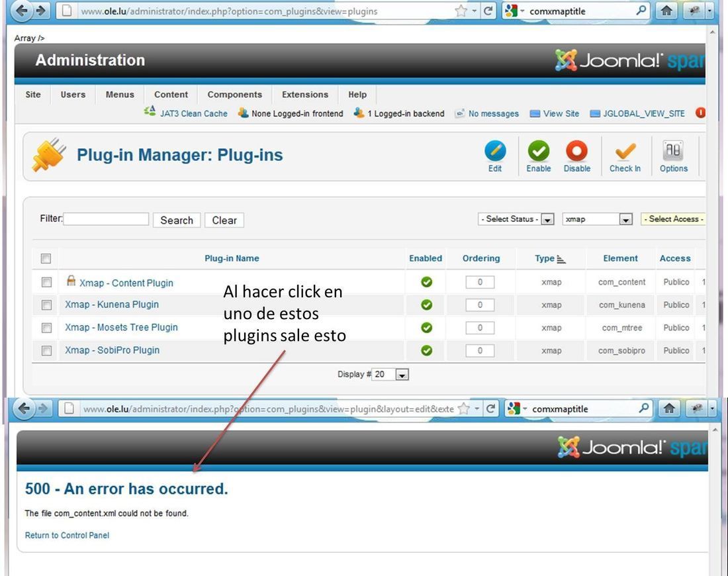The height and width of the screenshot is (576, 728).
Task: Check the Xmap - SobiPro Plugin row checkbox
Action: (x=46, y=350)
